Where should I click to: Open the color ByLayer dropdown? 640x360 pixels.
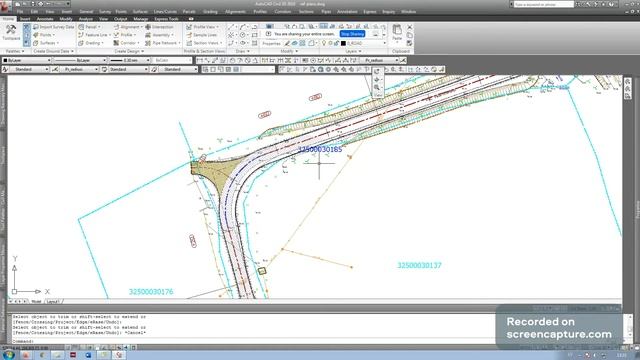(x=27, y=60)
